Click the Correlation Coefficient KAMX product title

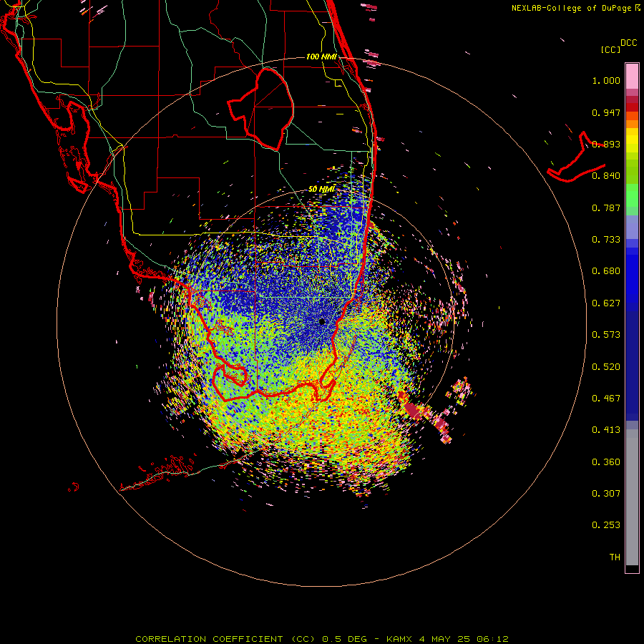pos(322,639)
